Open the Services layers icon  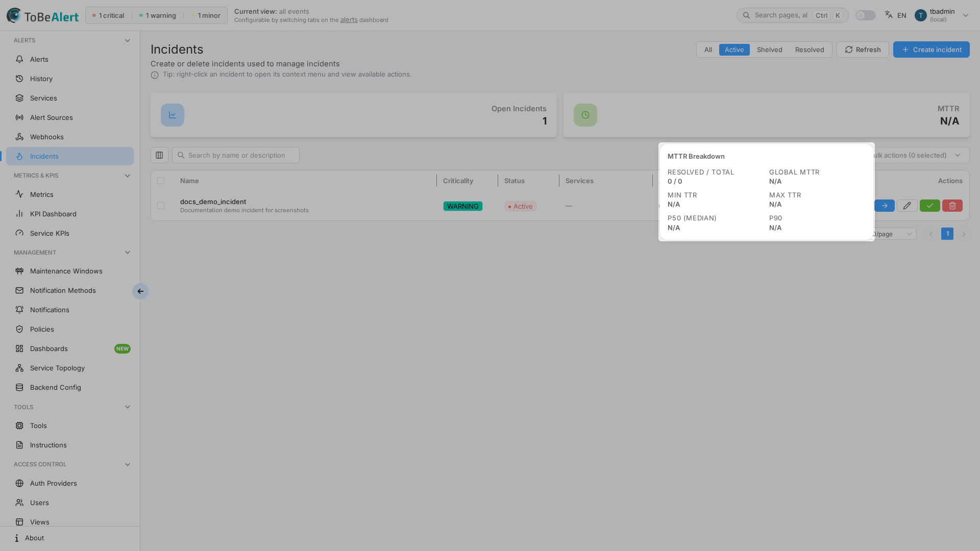[x=19, y=98]
